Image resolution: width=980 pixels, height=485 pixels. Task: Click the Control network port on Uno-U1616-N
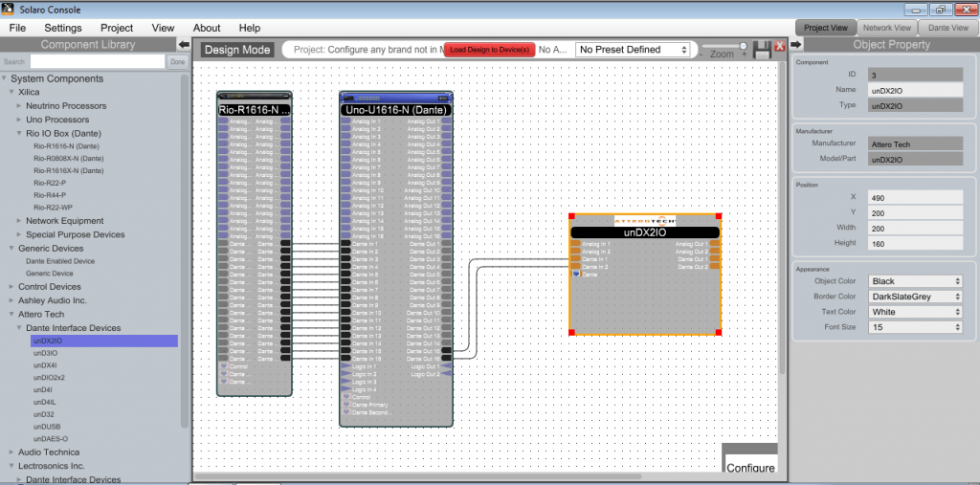[345, 397]
